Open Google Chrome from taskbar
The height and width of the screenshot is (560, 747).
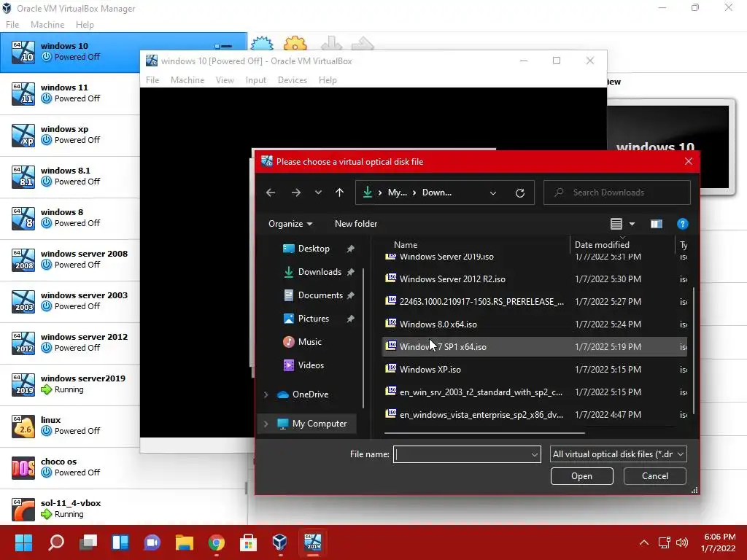click(x=216, y=542)
